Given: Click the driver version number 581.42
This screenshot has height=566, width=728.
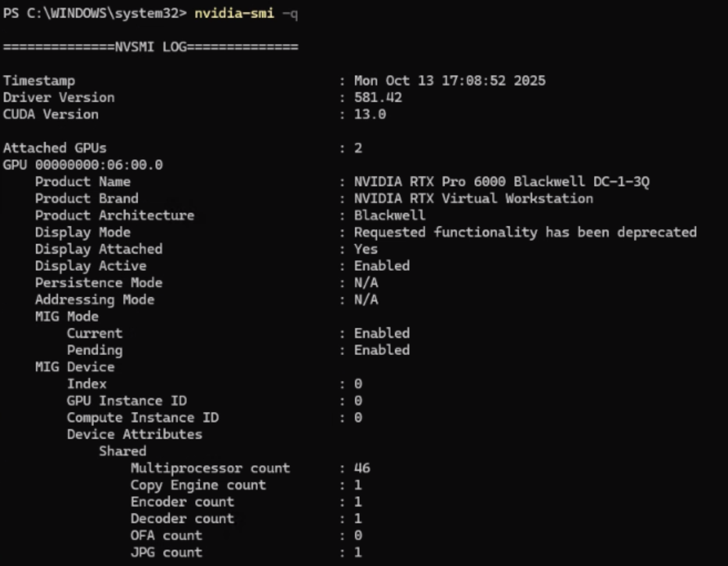Looking at the screenshot, I should 378,98.
